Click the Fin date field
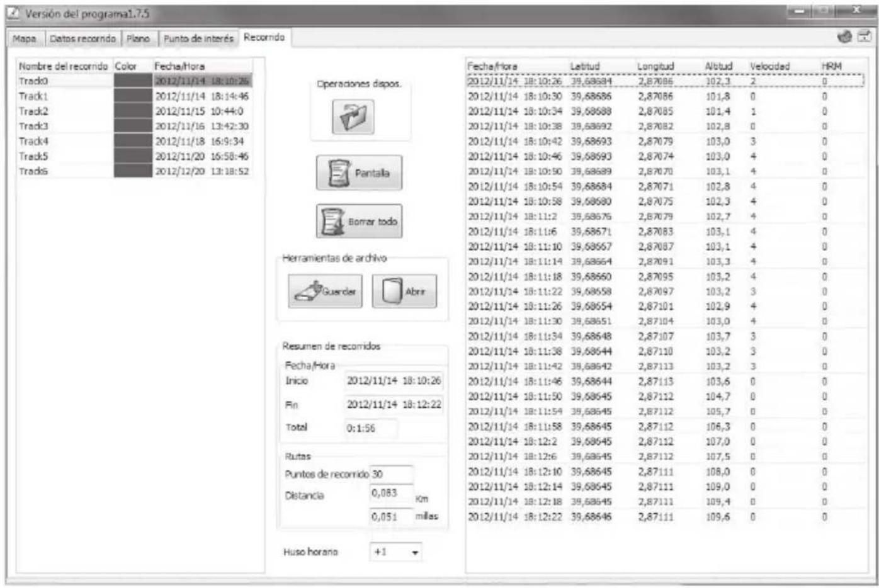The width and height of the screenshot is (879, 588). tap(394, 404)
